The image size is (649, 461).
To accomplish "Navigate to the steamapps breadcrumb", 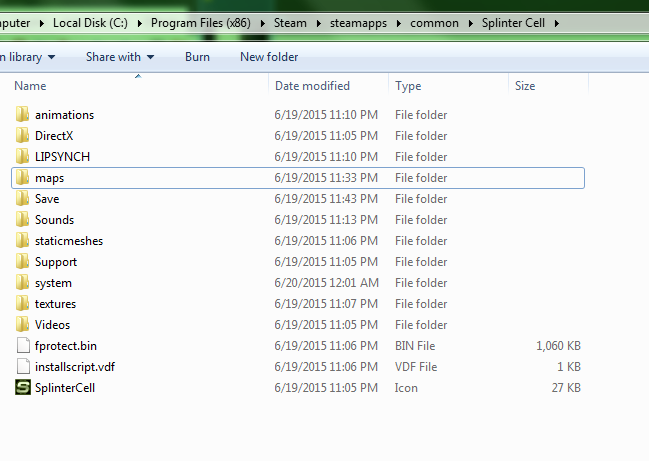I will point(358,23).
